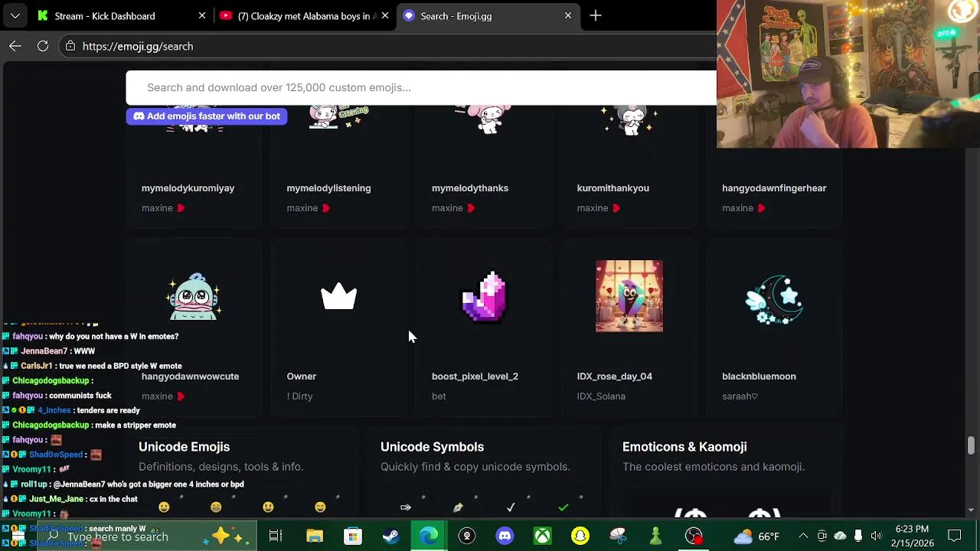Open author ! Dirty profile
980x551 pixels.
click(299, 396)
